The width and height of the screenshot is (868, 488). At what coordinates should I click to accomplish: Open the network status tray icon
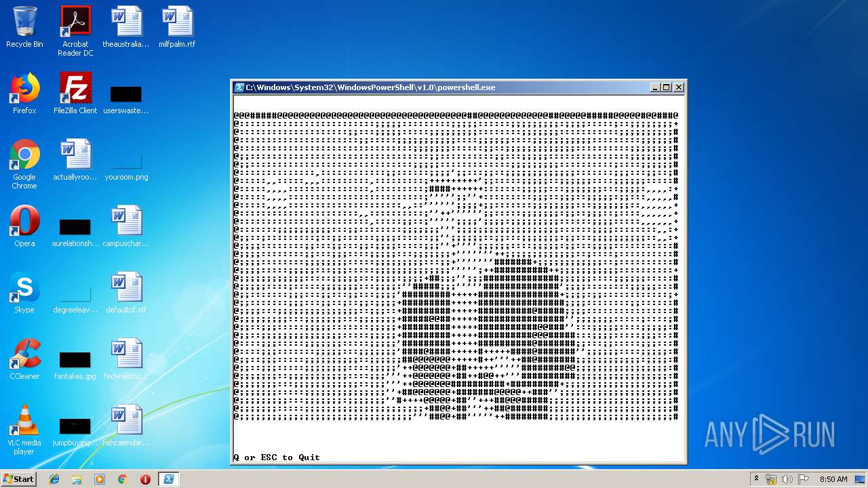[x=771, y=479]
